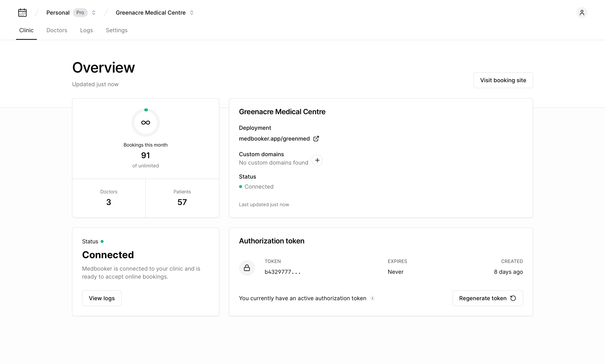
Task: Open the calendar app icon in the breadcrumb
Action: [22, 13]
